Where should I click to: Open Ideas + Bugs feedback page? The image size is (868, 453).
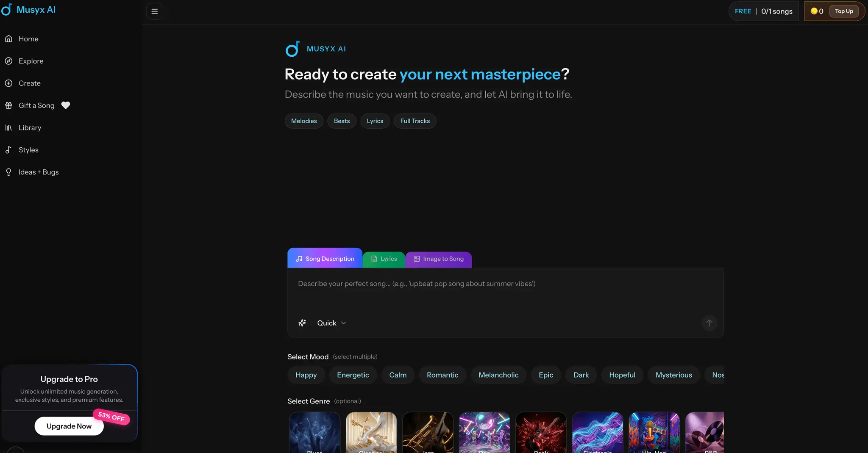39,172
